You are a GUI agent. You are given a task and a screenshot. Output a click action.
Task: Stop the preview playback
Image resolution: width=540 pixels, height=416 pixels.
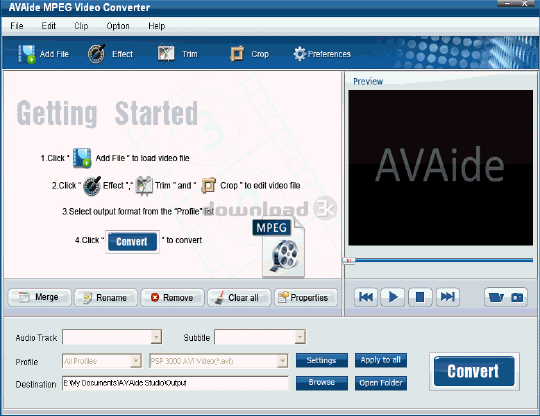pos(420,297)
